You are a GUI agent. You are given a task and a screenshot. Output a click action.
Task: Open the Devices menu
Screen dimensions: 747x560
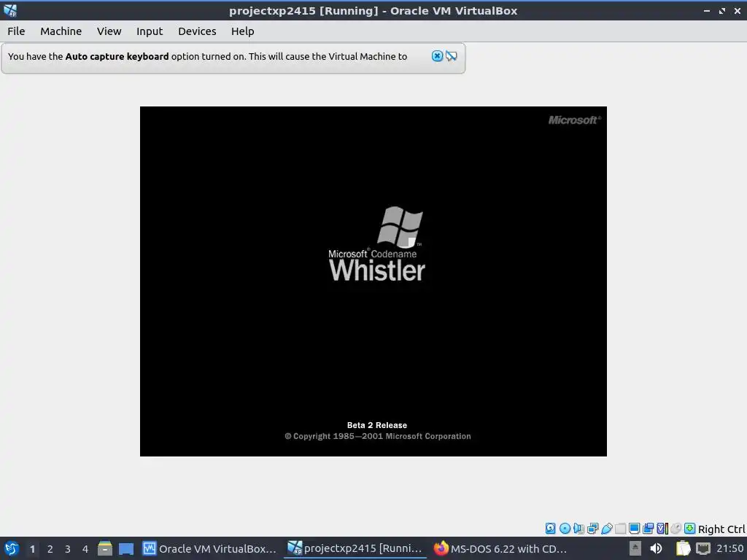click(197, 31)
